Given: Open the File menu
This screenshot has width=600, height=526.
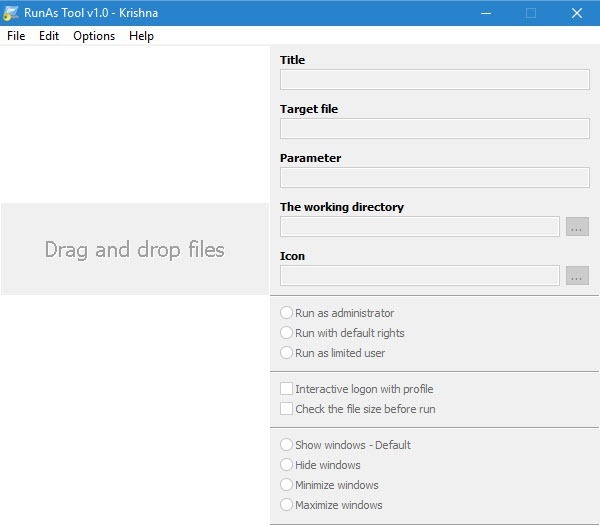Looking at the screenshot, I should coord(16,36).
